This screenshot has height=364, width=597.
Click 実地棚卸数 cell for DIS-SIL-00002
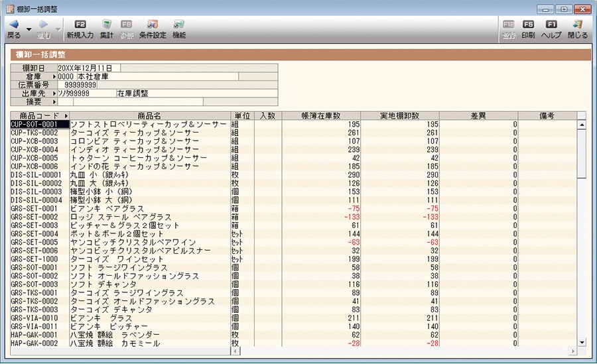coord(400,183)
